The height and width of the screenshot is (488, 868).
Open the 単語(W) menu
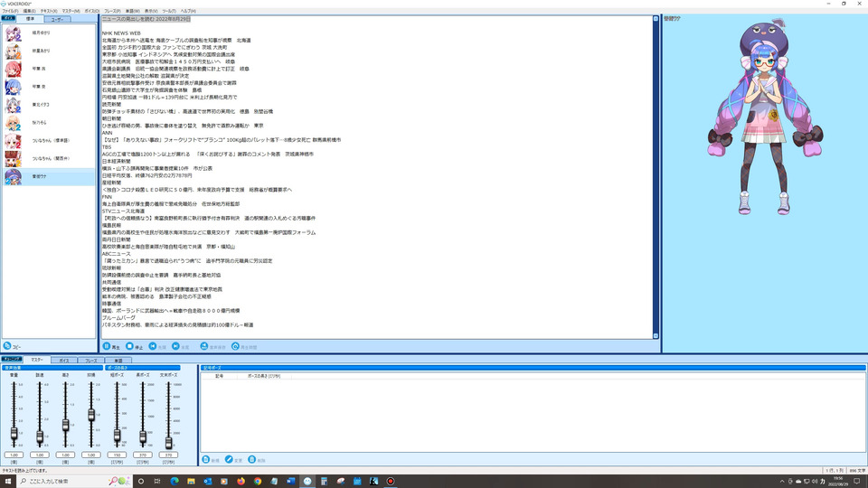(132, 11)
